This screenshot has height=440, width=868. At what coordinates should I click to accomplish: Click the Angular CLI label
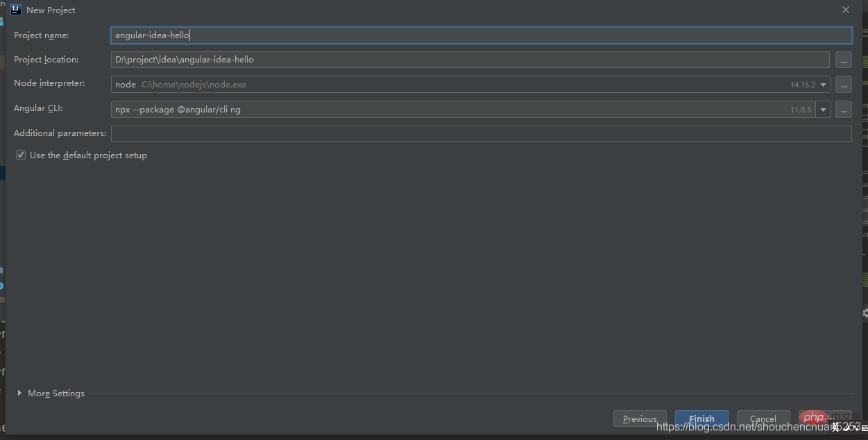click(38, 108)
